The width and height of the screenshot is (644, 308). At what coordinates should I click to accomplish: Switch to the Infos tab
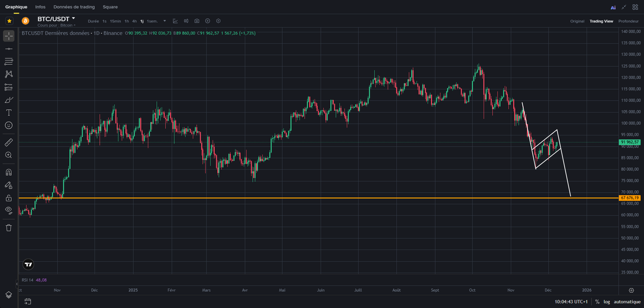(40, 7)
